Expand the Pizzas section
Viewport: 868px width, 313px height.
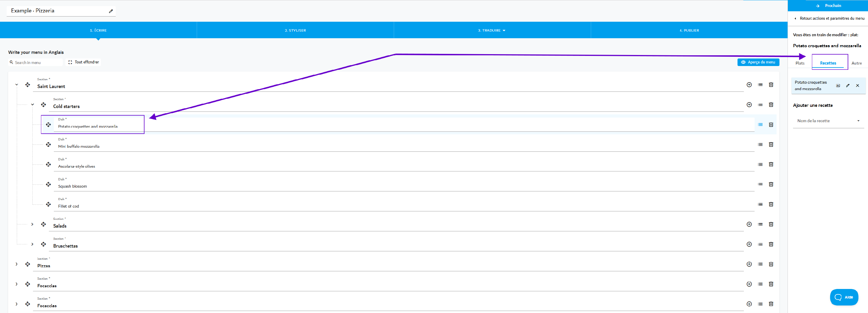point(16,264)
